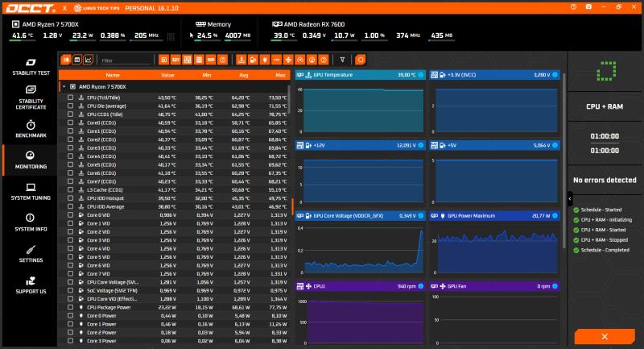Sort table by Min column header
The width and height of the screenshot is (644, 349).
(207, 75)
